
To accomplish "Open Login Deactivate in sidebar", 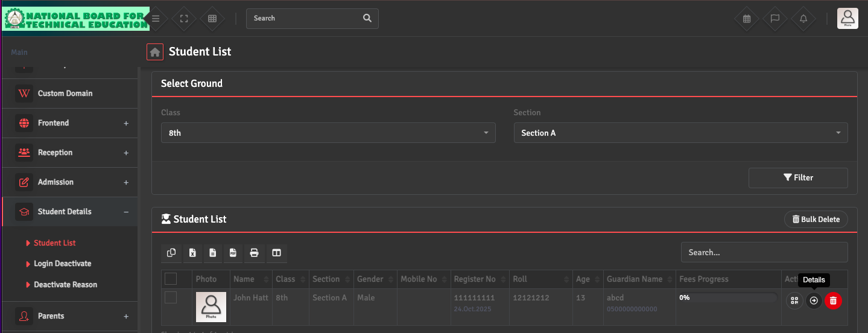I will (62, 264).
